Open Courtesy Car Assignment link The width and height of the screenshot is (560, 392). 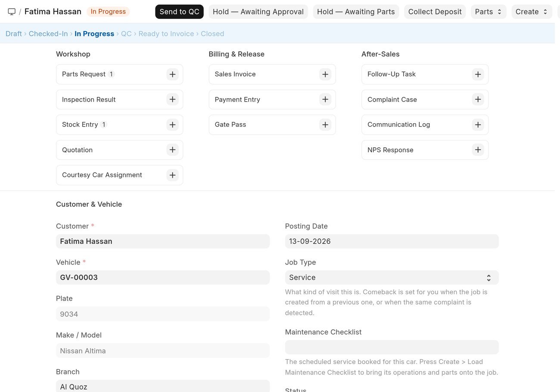pos(102,175)
